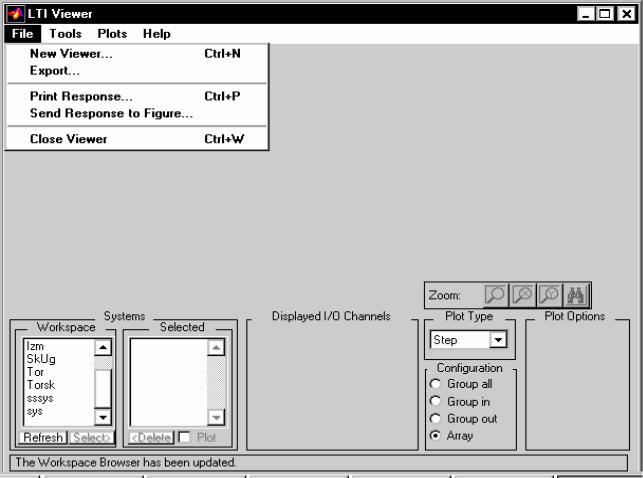Choose Close Viewer menu entry
Image resolution: width=643 pixels, height=478 pixels.
pos(137,139)
